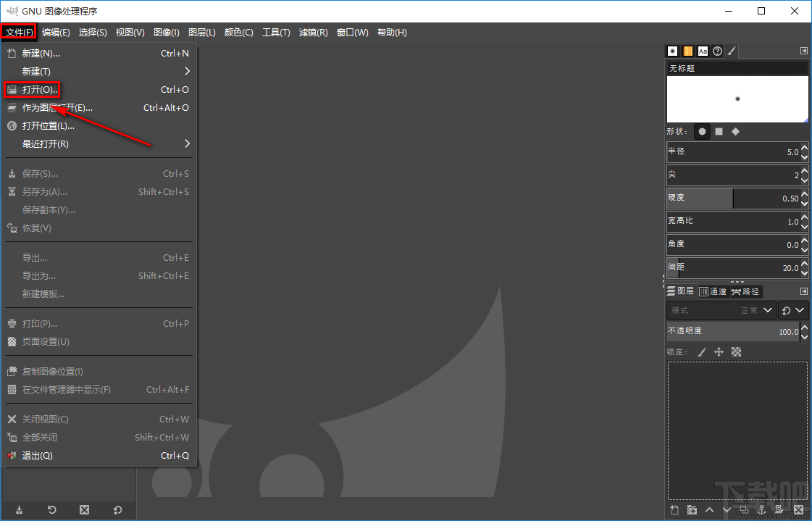Click the brush preview thumbnail
812x521 pixels.
[737, 99]
